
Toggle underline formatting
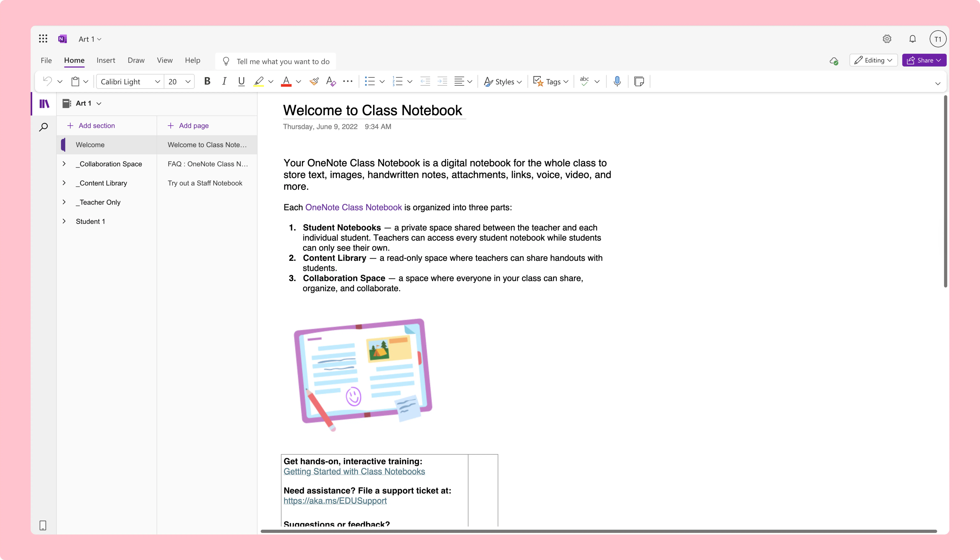pyautogui.click(x=241, y=81)
